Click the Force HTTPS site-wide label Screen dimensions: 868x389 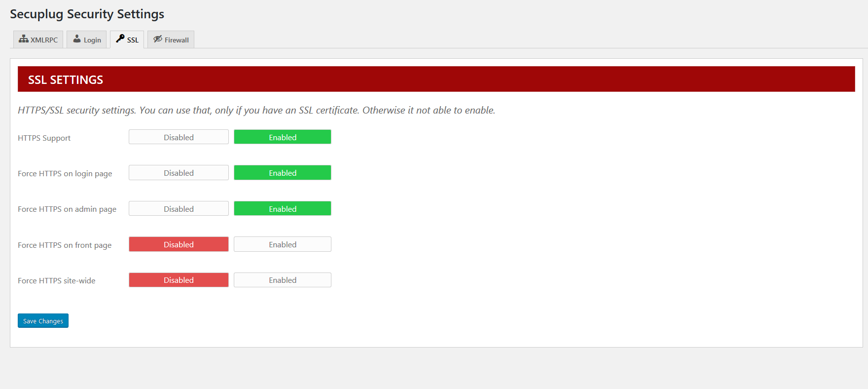point(57,281)
